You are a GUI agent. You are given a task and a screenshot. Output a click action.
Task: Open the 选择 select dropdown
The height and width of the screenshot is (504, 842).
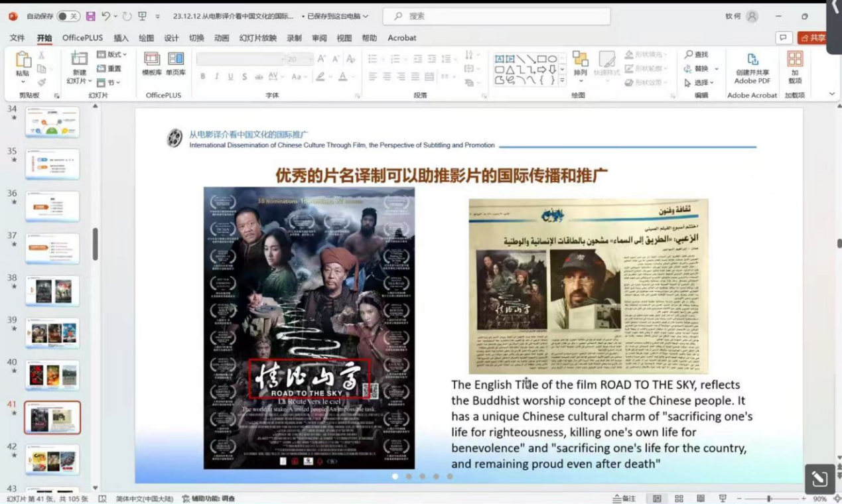(699, 83)
